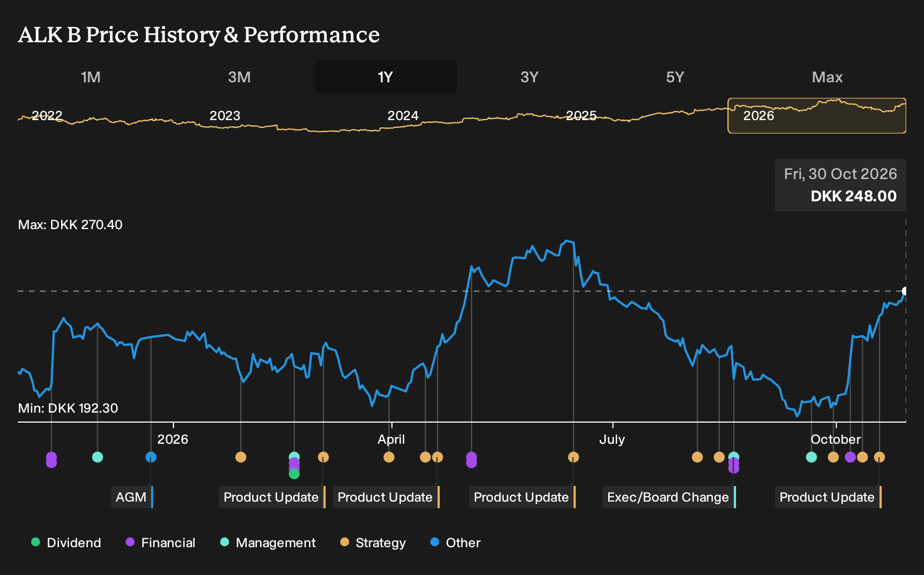924x575 pixels.
Task: Click the teal Management dot above Exec/Board Change
Action: (x=734, y=457)
